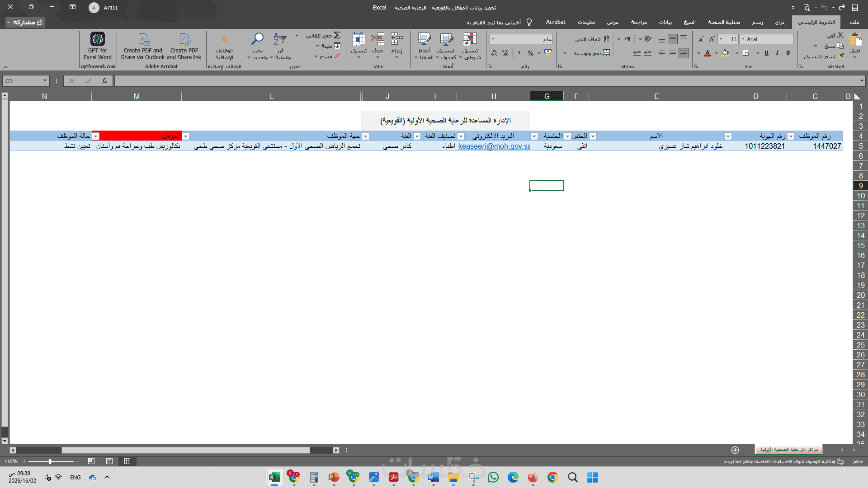Switch to Page Layout view

tap(109, 461)
